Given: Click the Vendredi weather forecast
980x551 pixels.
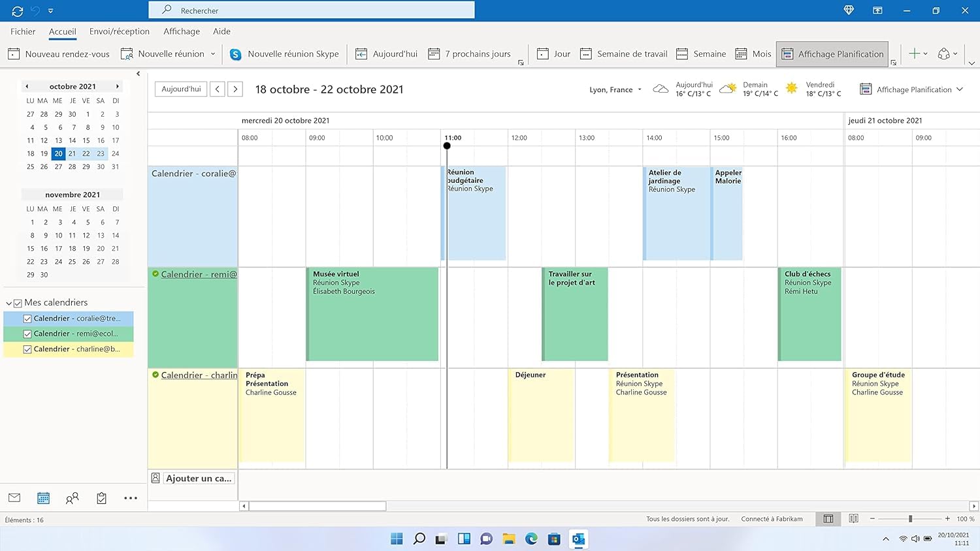Looking at the screenshot, I should (x=813, y=89).
